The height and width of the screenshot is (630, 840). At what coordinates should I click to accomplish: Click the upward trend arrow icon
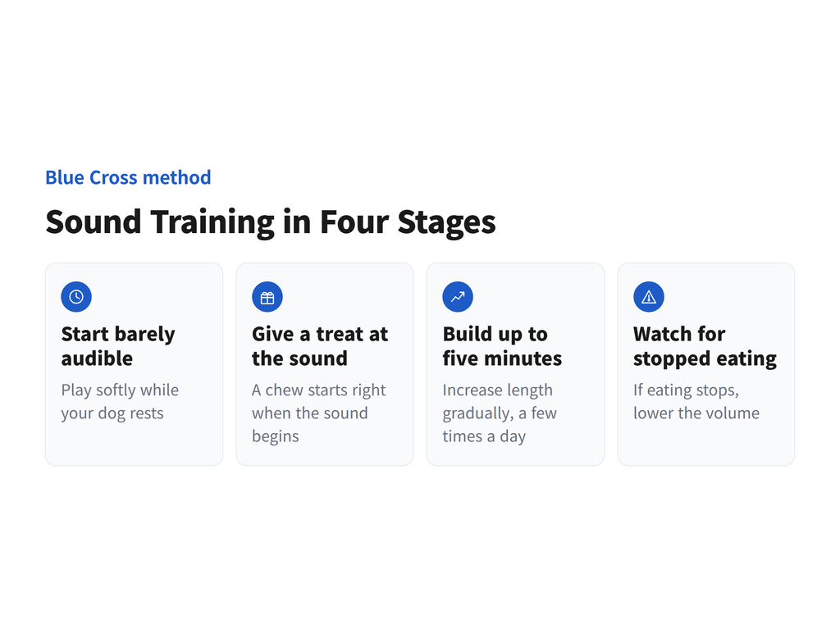tap(458, 297)
